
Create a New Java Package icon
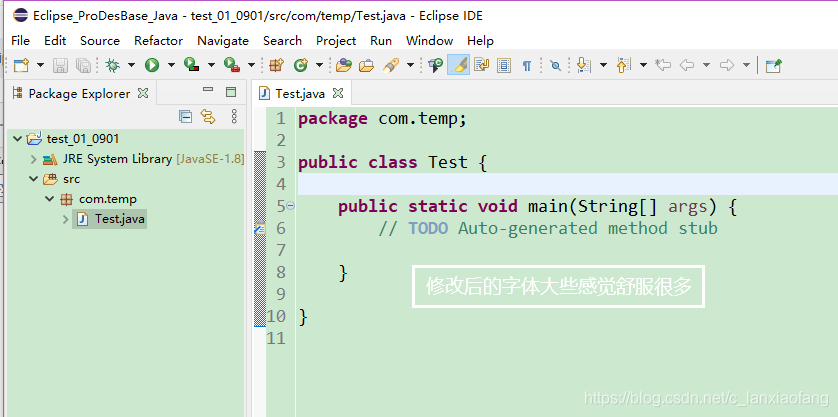click(x=276, y=65)
